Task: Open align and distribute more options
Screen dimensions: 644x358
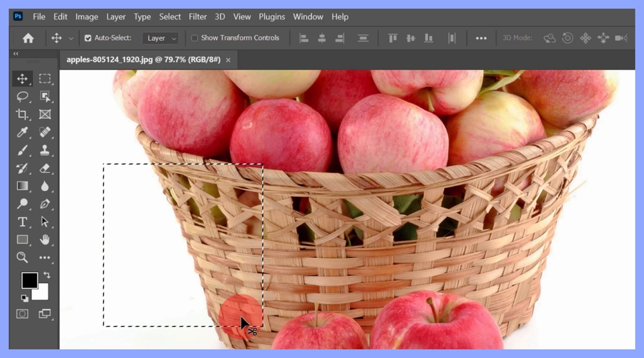Action: click(481, 38)
